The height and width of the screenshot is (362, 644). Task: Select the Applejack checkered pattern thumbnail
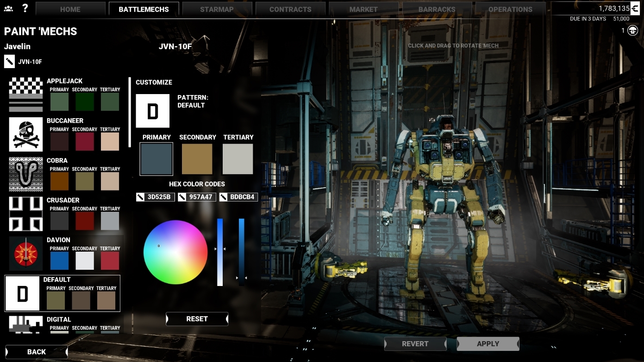[26, 95]
